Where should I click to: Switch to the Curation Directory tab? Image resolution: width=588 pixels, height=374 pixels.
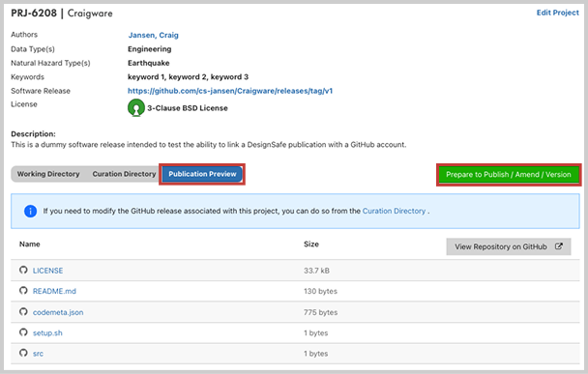[x=124, y=174]
